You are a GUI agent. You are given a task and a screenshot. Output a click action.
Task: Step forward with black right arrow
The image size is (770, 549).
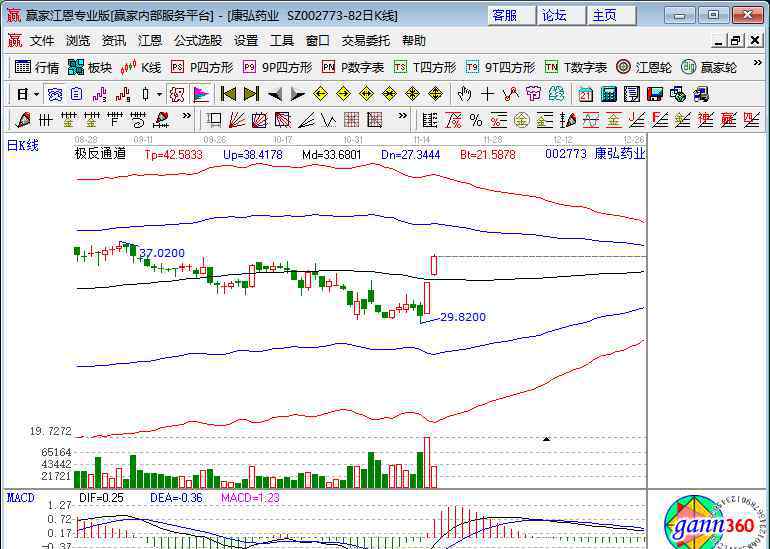(x=298, y=94)
